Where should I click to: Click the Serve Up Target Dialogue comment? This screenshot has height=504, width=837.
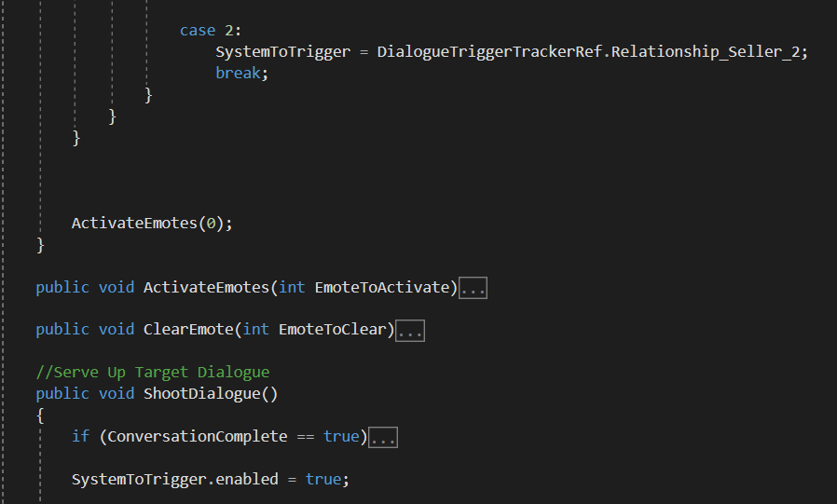coord(153,373)
